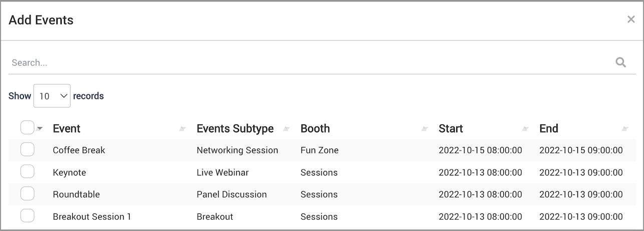644x231 pixels.
Task: Select the Breakout Session 1 checkbox
Action: tap(27, 216)
